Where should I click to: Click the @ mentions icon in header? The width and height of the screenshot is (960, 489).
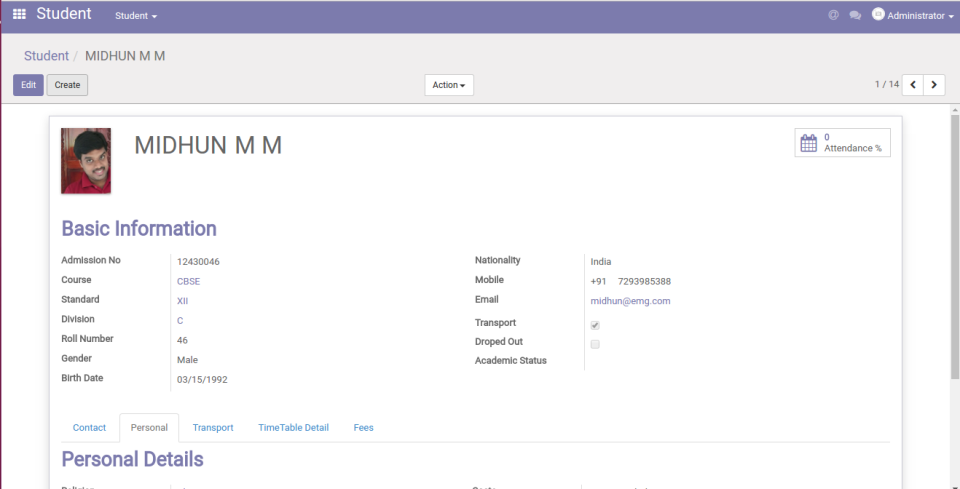pos(833,15)
